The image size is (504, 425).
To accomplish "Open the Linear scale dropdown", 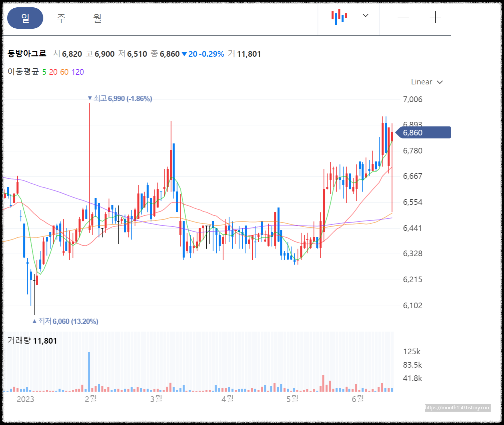I will click(x=427, y=82).
